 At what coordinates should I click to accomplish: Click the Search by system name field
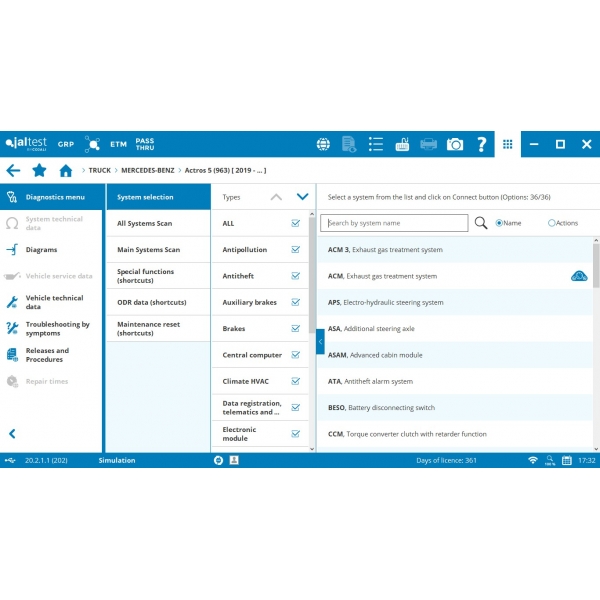point(397,223)
